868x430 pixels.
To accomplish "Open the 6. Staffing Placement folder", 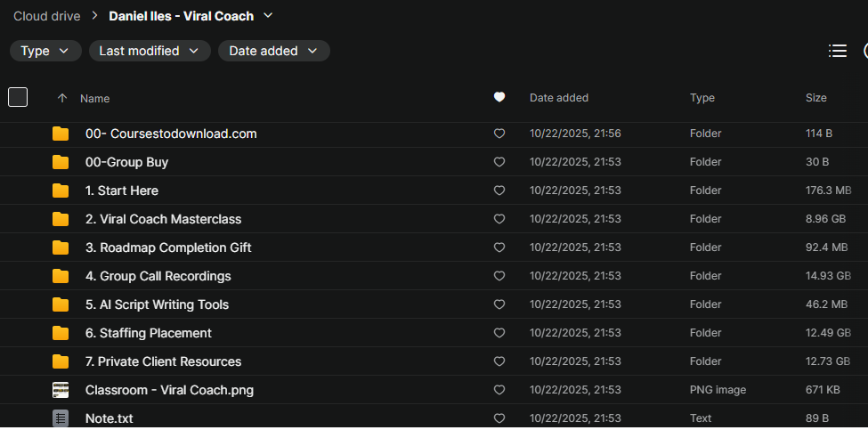I will 148,333.
